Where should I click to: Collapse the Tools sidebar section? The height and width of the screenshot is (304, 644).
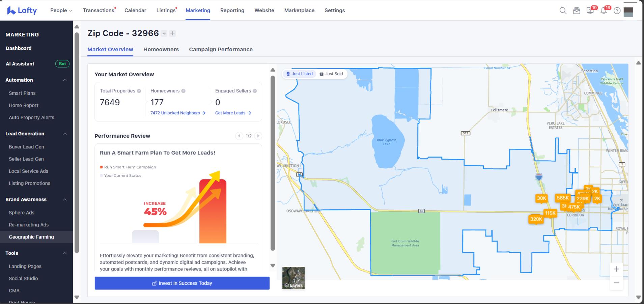(65, 253)
